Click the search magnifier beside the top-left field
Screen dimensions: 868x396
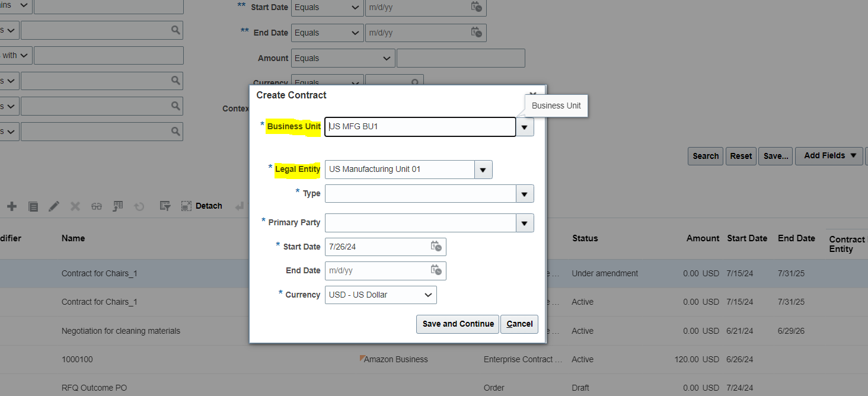(175, 30)
